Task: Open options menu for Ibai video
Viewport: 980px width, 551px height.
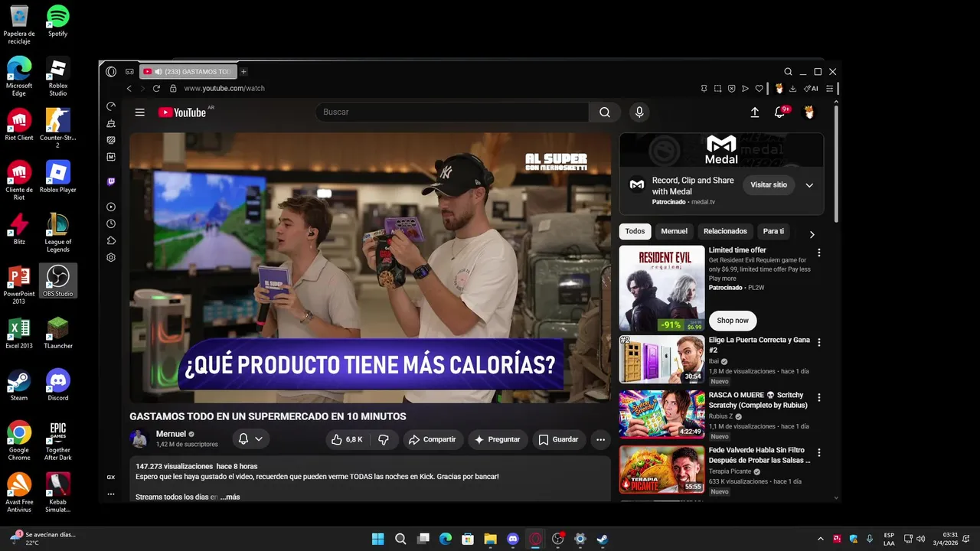Action: click(x=819, y=343)
